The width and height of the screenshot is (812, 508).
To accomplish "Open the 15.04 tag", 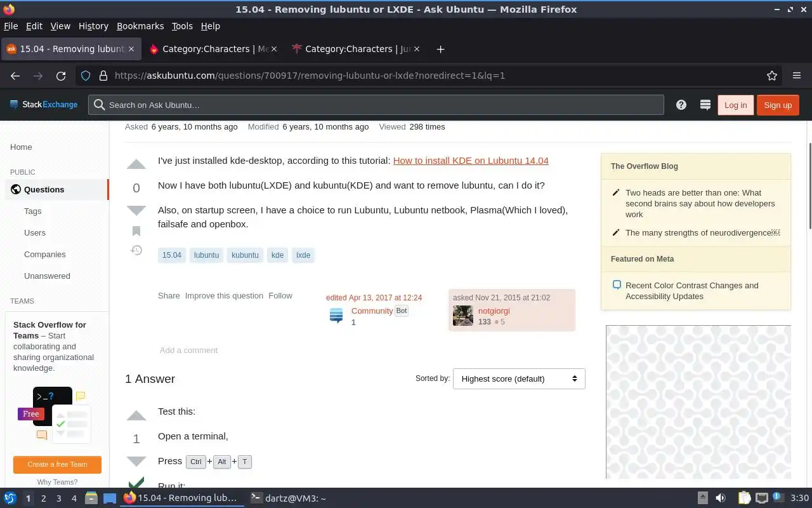I will tap(172, 255).
